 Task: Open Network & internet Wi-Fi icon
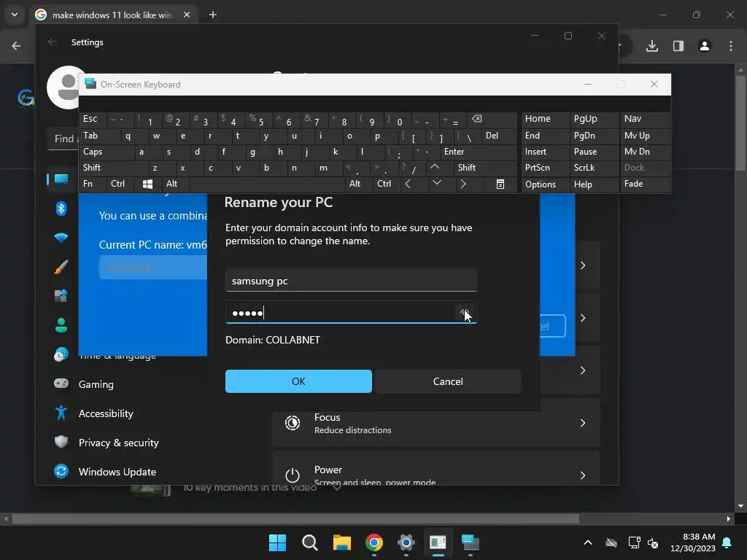[x=61, y=238]
